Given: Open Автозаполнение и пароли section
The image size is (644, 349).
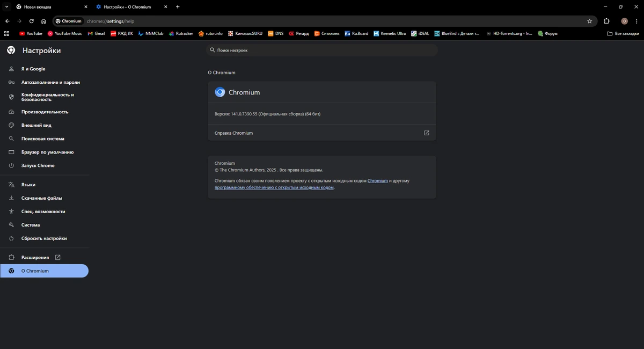Looking at the screenshot, I should pos(45,82).
